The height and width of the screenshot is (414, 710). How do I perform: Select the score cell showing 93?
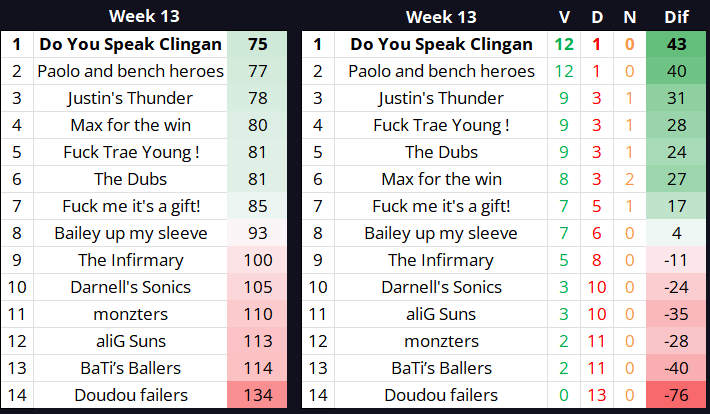pos(257,233)
